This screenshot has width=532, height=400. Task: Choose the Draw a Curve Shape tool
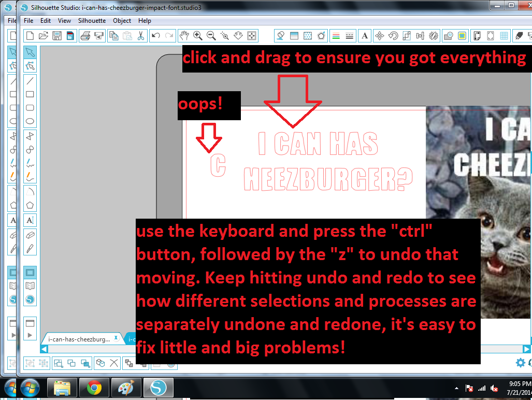tap(30, 150)
